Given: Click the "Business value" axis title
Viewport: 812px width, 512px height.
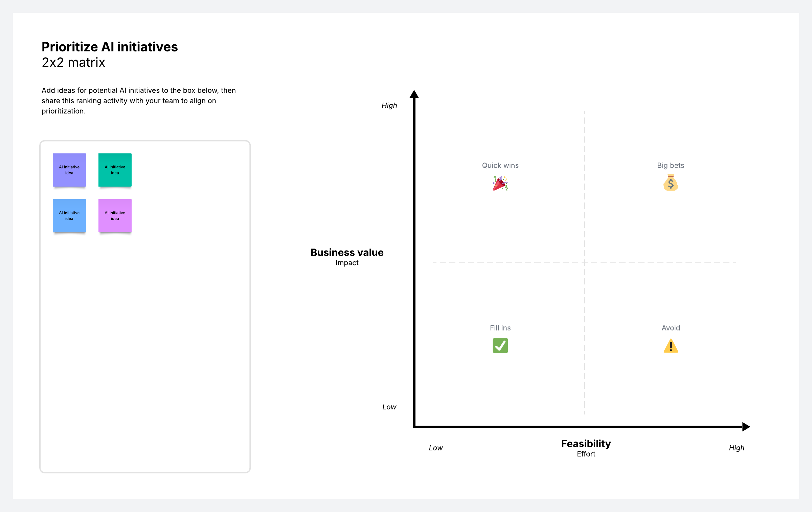Looking at the screenshot, I should [347, 253].
